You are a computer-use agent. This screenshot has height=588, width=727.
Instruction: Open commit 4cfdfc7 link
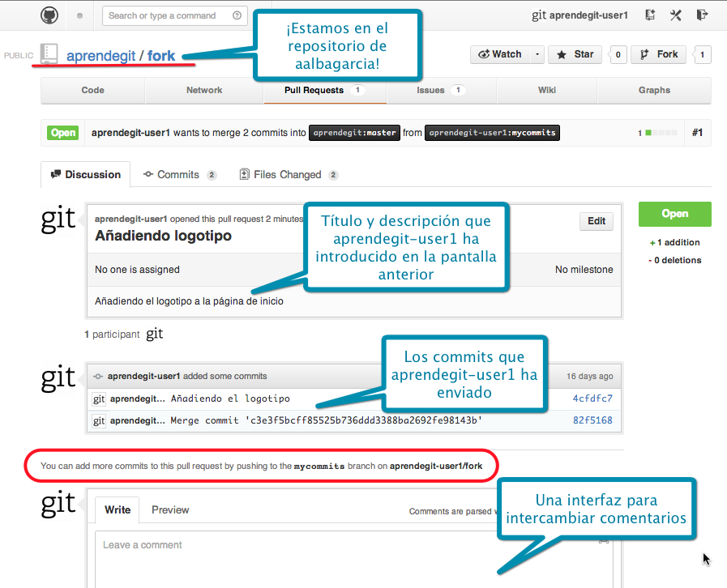pos(592,398)
